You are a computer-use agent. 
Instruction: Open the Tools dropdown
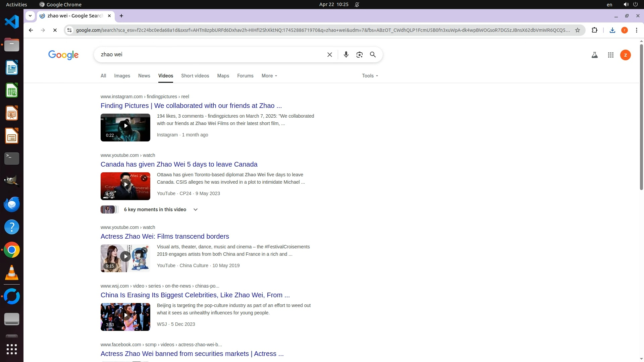pyautogui.click(x=370, y=76)
